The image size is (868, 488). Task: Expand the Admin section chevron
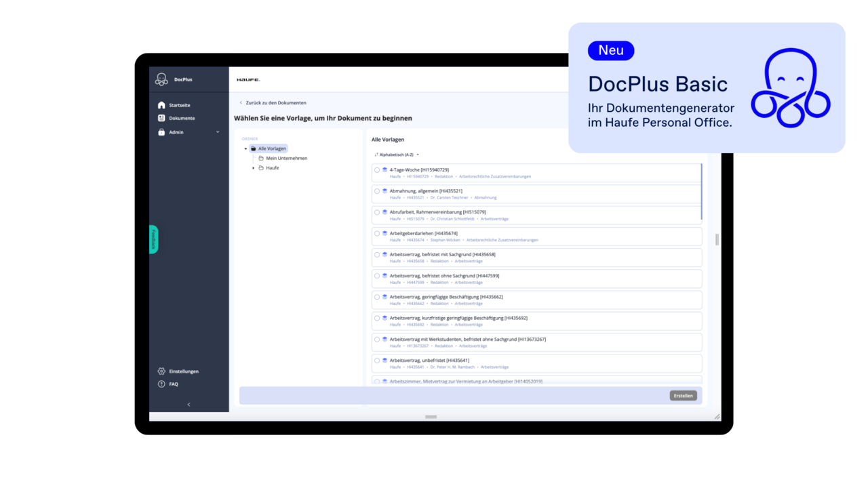point(217,131)
